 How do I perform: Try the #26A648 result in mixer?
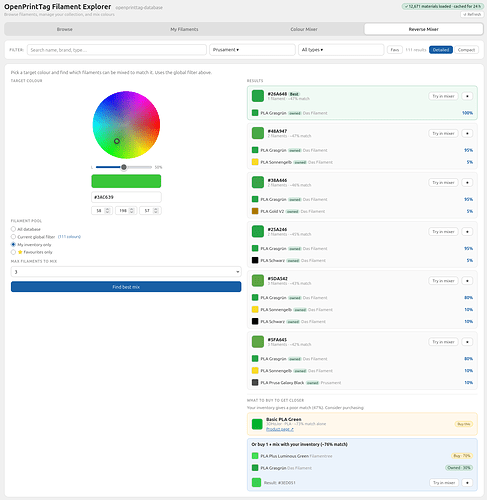click(x=443, y=96)
